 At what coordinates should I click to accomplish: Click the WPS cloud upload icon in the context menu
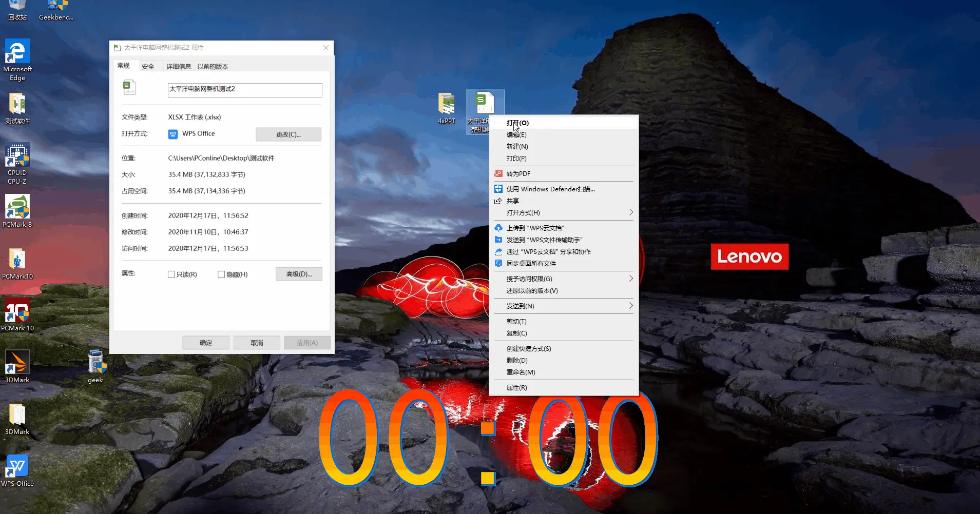tap(498, 228)
